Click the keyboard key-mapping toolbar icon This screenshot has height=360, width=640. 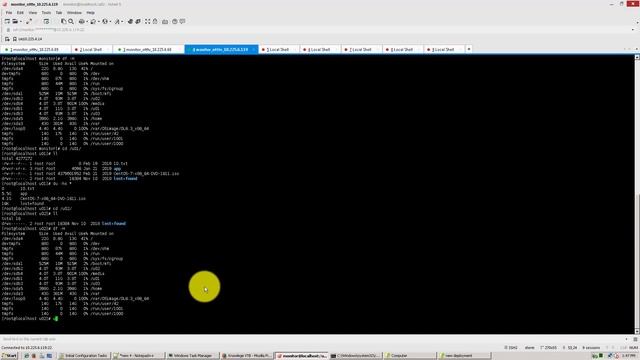[x=165, y=21]
